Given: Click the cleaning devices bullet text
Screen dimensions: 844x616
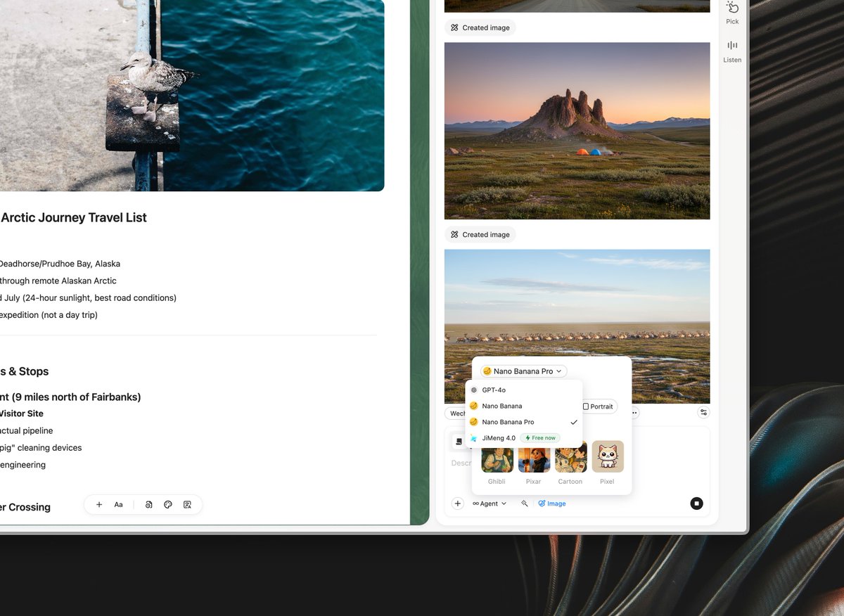Looking at the screenshot, I should click(x=41, y=447).
